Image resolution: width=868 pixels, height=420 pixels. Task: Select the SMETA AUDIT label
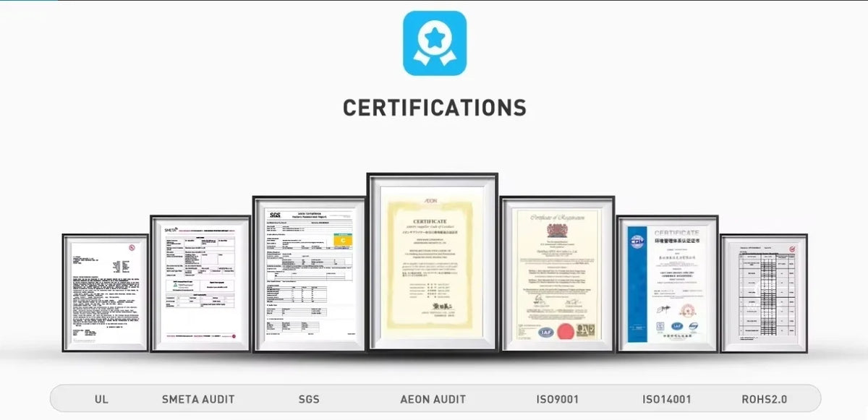[x=198, y=399]
